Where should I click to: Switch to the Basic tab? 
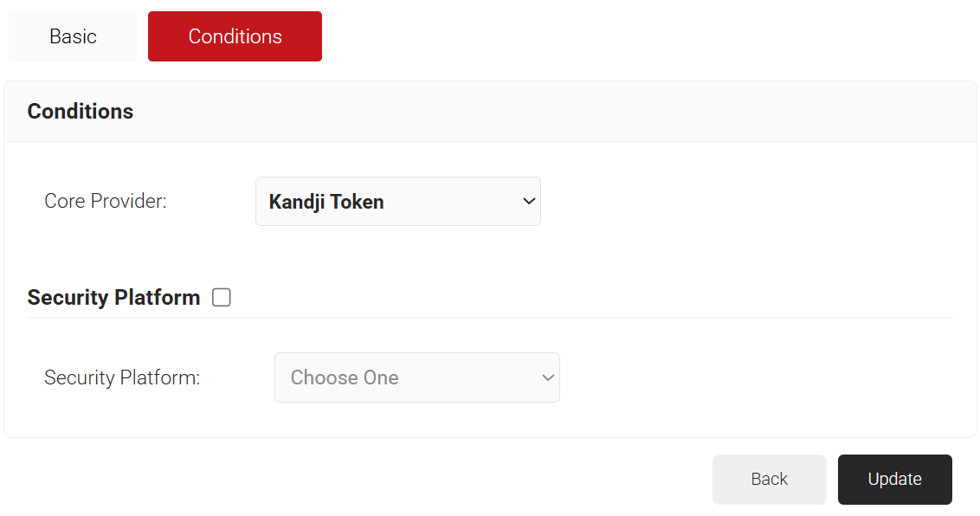click(x=73, y=36)
